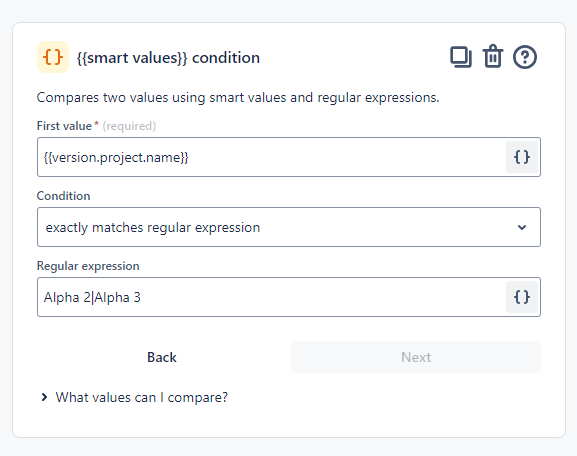Go back with the Back button
Viewport: 577px width, 456px height.
point(162,357)
